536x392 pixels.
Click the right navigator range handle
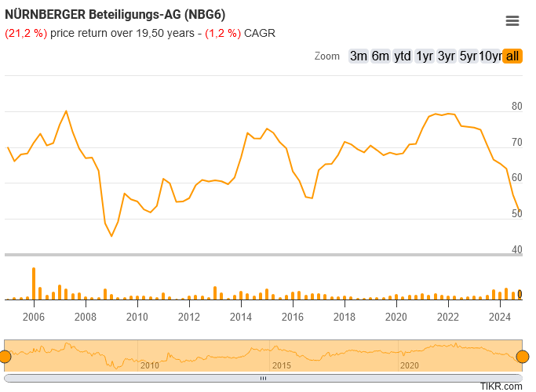coord(523,357)
